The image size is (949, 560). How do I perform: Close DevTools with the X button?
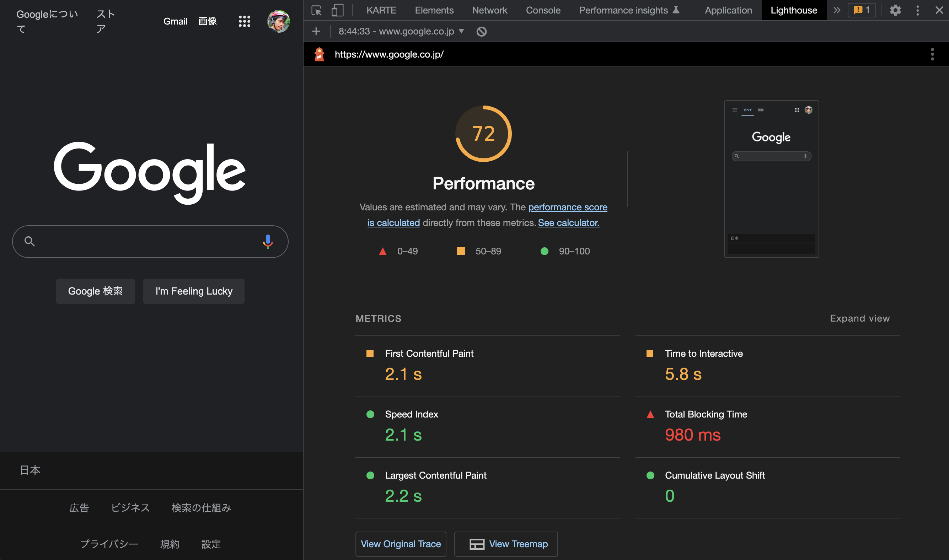click(939, 10)
